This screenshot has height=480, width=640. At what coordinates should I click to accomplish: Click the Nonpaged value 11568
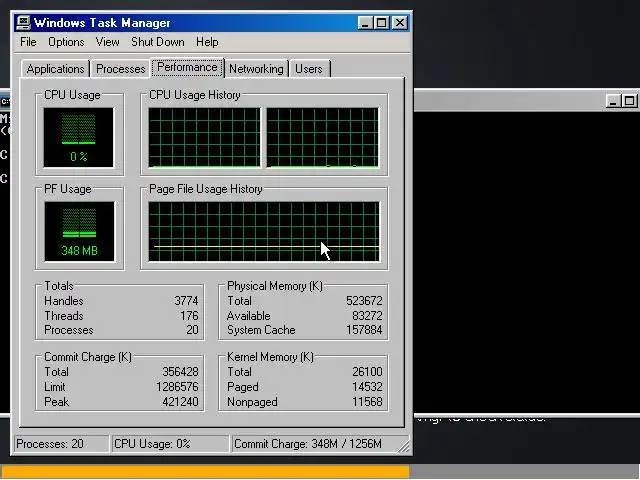367,402
